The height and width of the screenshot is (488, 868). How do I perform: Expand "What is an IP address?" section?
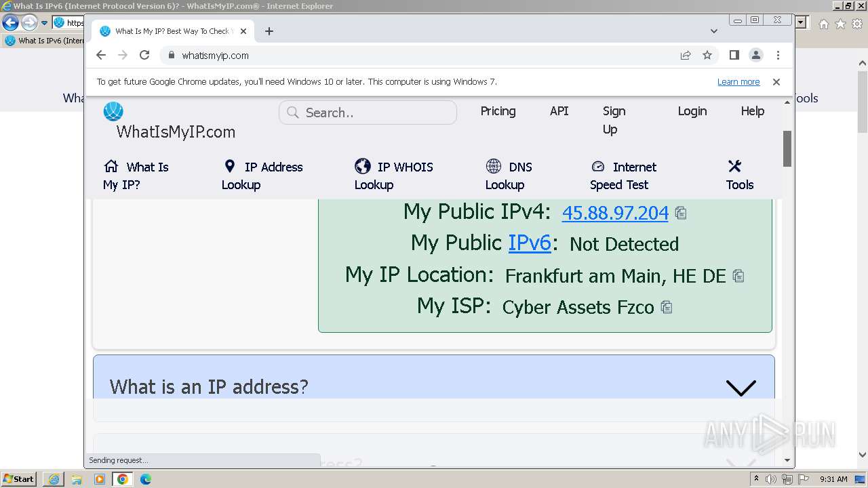pyautogui.click(x=434, y=387)
